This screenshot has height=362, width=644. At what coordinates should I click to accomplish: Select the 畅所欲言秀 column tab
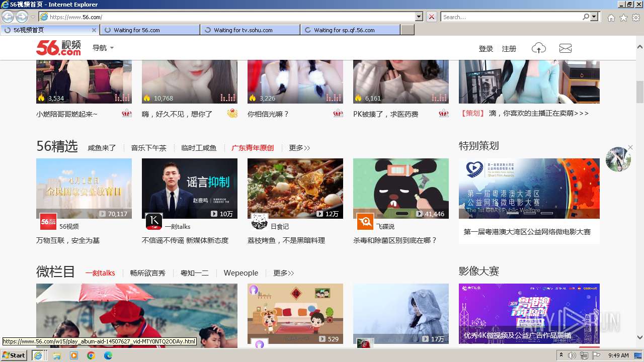147,273
